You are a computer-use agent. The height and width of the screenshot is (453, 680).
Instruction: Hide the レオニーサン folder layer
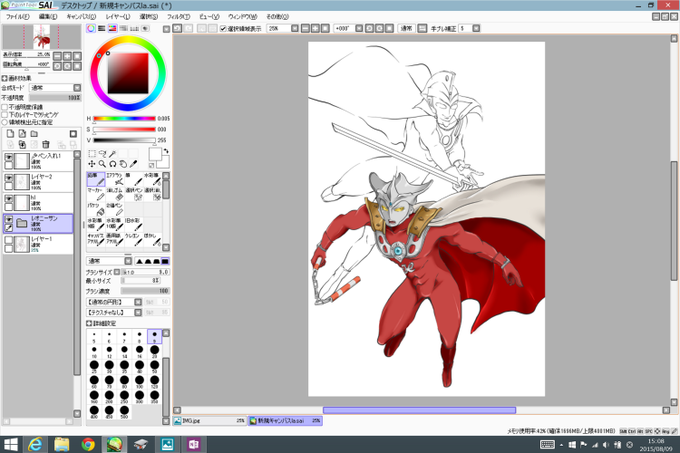[8, 220]
